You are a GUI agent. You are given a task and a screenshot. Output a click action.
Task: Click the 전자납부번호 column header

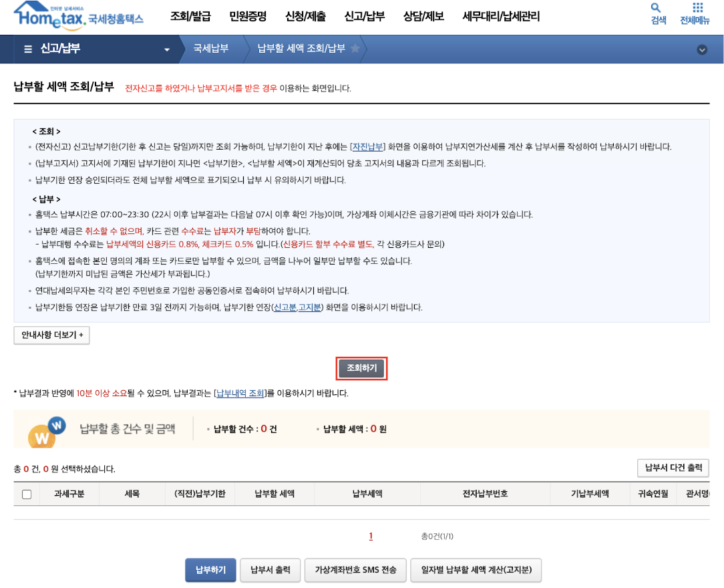(x=486, y=494)
